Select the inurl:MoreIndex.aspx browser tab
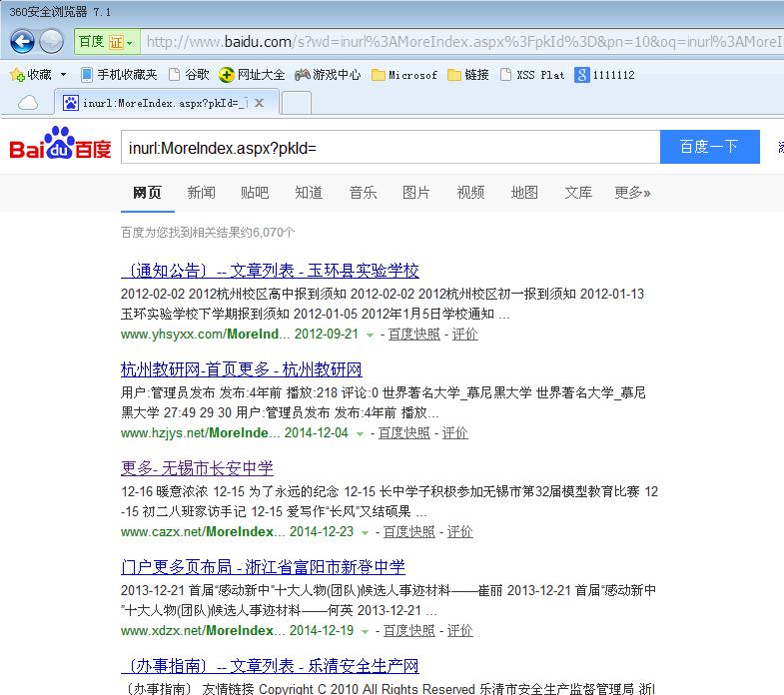The width and height of the screenshot is (784, 695). coord(166,103)
